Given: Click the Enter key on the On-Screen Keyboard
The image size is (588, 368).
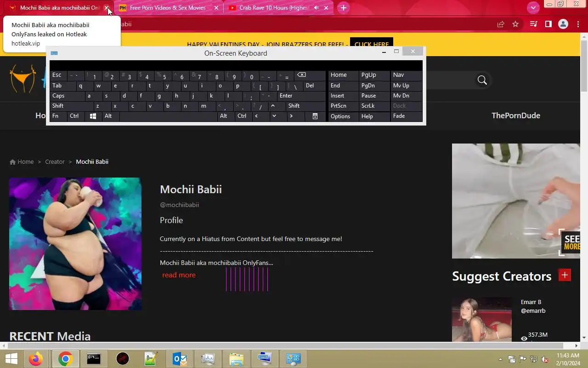Looking at the screenshot, I should click(x=301, y=96).
